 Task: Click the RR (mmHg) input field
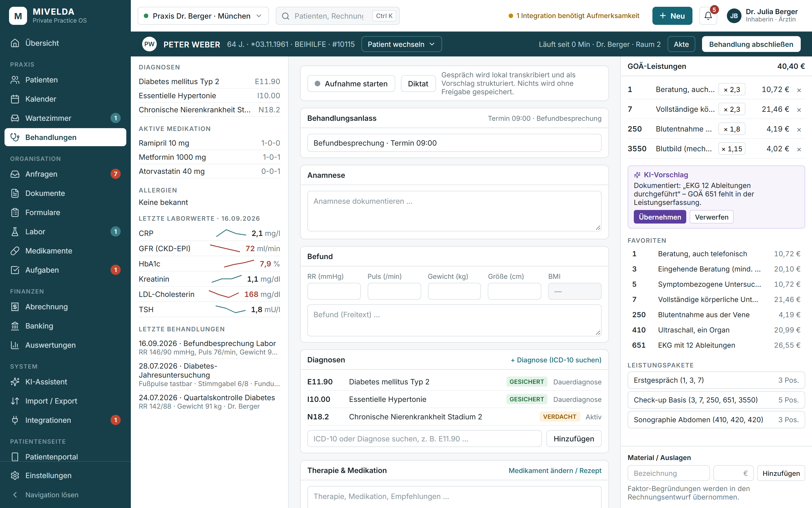(334, 291)
